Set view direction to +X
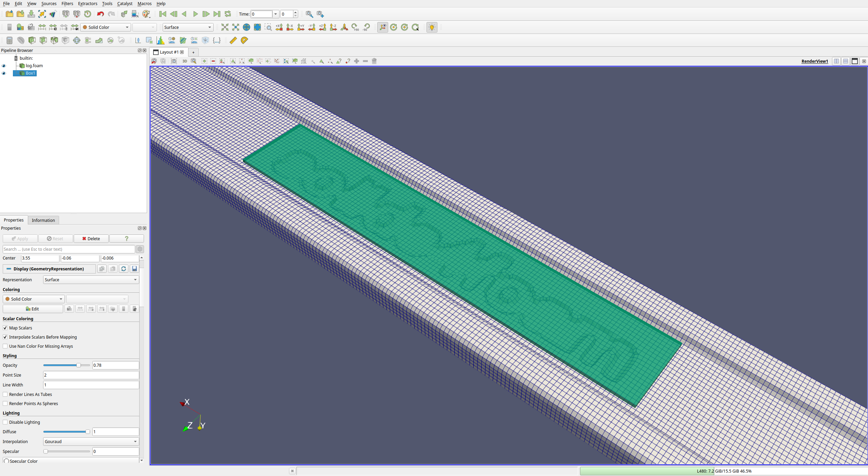This screenshot has width=868, height=476. click(x=279, y=27)
